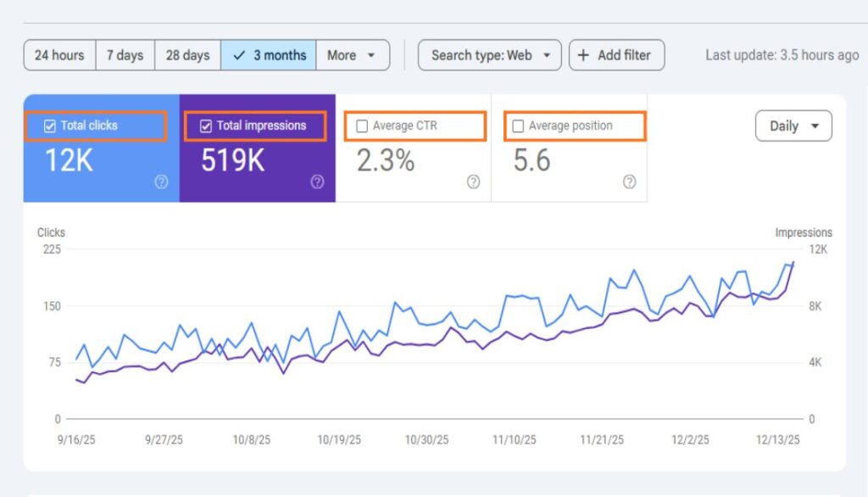868x497 pixels.
Task: Open the help icon on Average position card
Action: click(x=629, y=181)
